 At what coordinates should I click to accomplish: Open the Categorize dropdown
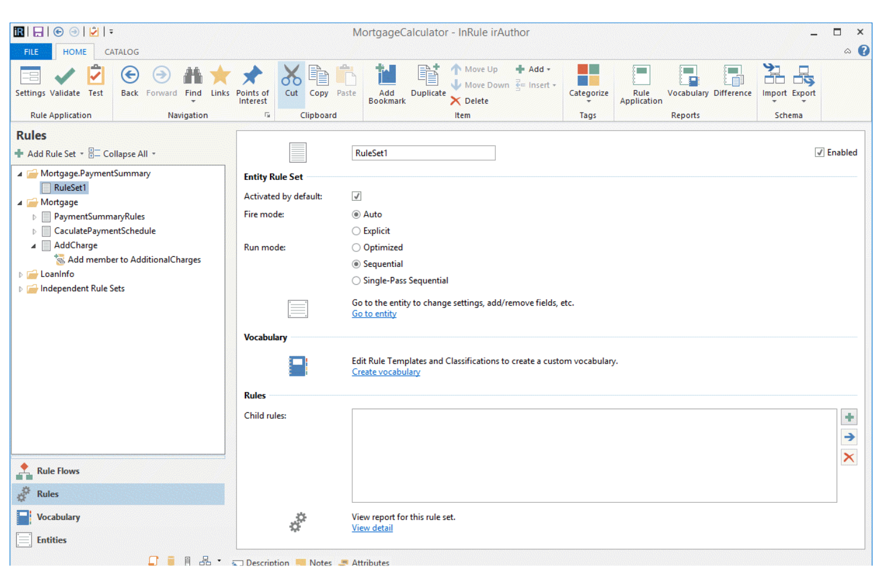(x=588, y=101)
